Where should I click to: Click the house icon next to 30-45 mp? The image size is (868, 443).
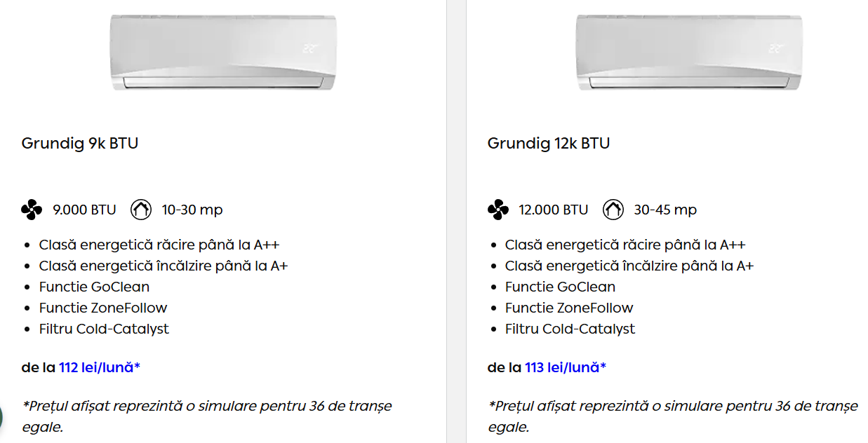pyautogui.click(x=613, y=210)
